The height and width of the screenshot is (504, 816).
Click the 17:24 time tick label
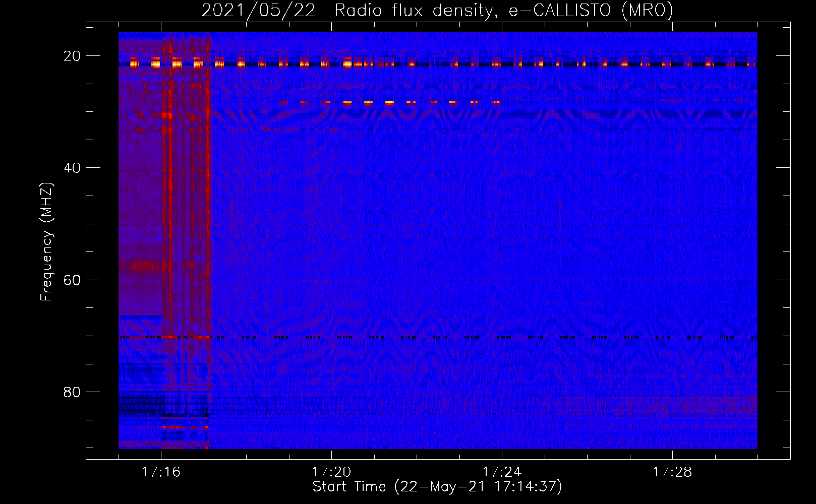502,472
